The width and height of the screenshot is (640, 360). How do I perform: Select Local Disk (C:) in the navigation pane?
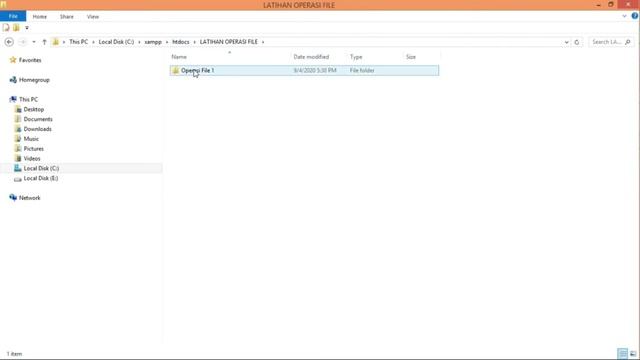(x=41, y=168)
